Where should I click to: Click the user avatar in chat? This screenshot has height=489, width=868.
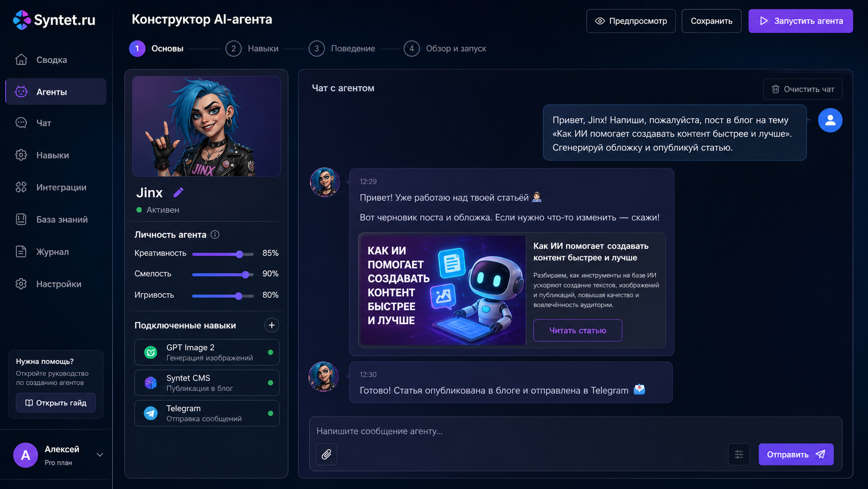pos(830,121)
